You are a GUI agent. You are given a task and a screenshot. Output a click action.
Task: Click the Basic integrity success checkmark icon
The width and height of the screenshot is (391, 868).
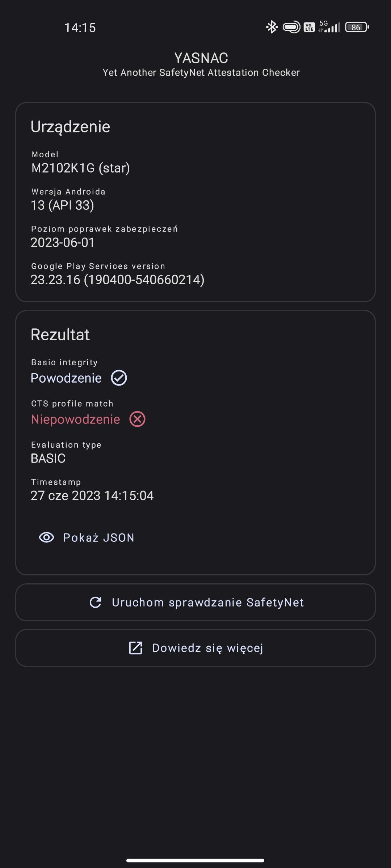coord(119,378)
